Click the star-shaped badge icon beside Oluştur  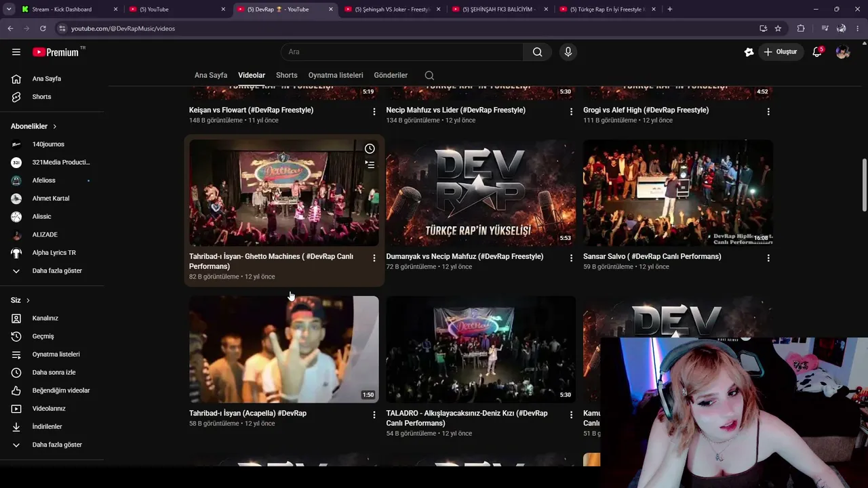[749, 52]
